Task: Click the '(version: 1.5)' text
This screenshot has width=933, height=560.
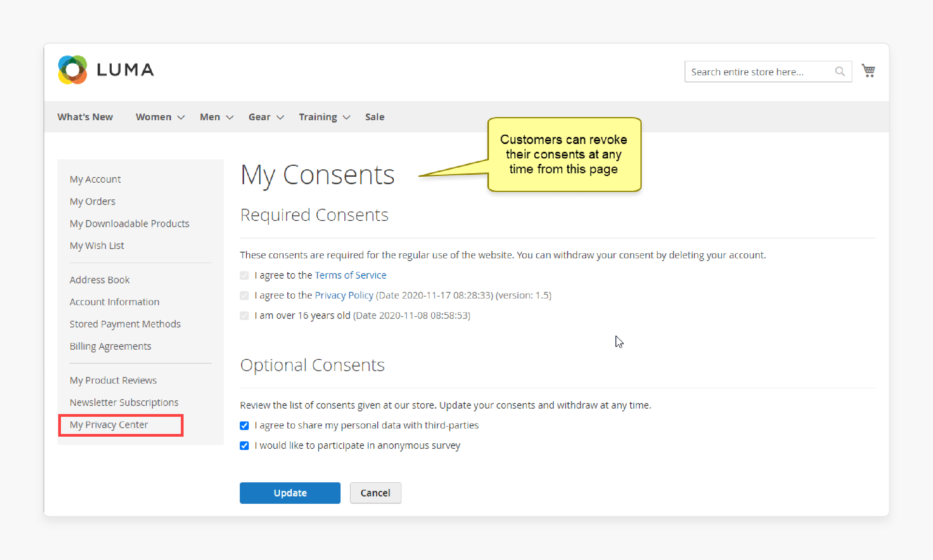Action: coord(523,295)
